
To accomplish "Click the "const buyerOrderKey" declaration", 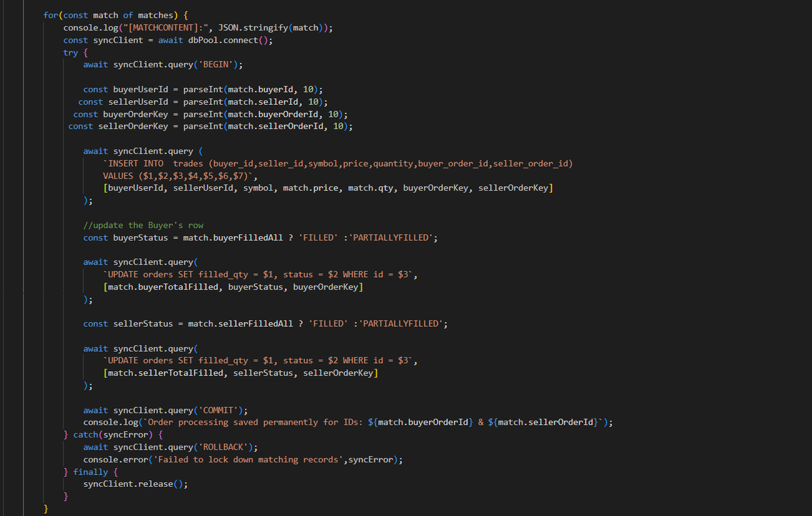I will tap(210, 114).
